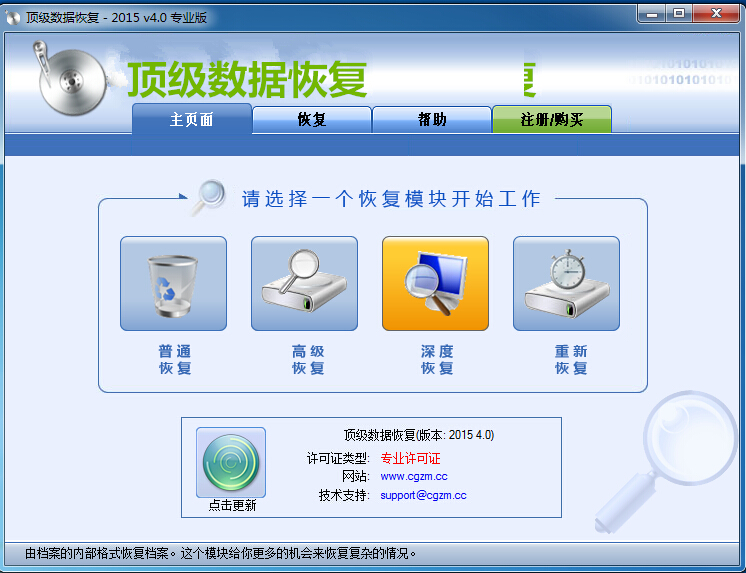Minimize the 顶级数据恢复 window

(x=652, y=14)
